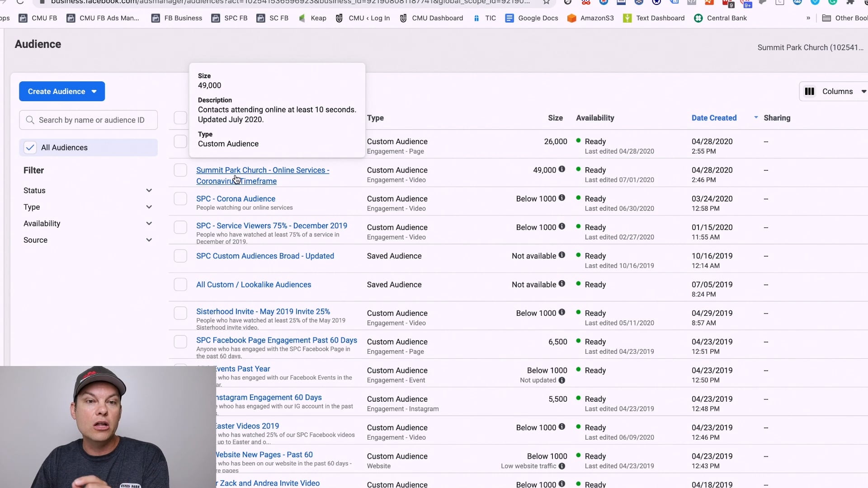Image resolution: width=868 pixels, height=488 pixels.
Task: Open the SPC FB bookmark
Action: (230, 18)
